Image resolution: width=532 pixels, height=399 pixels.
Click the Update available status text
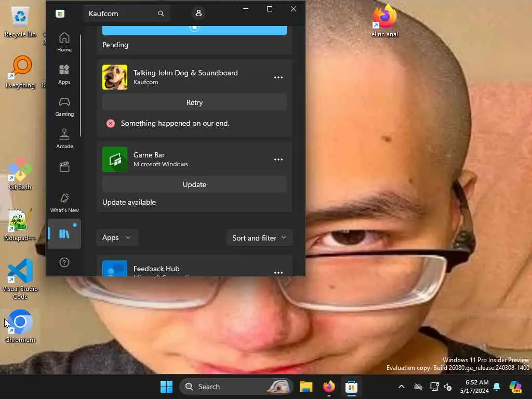coord(129,202)
